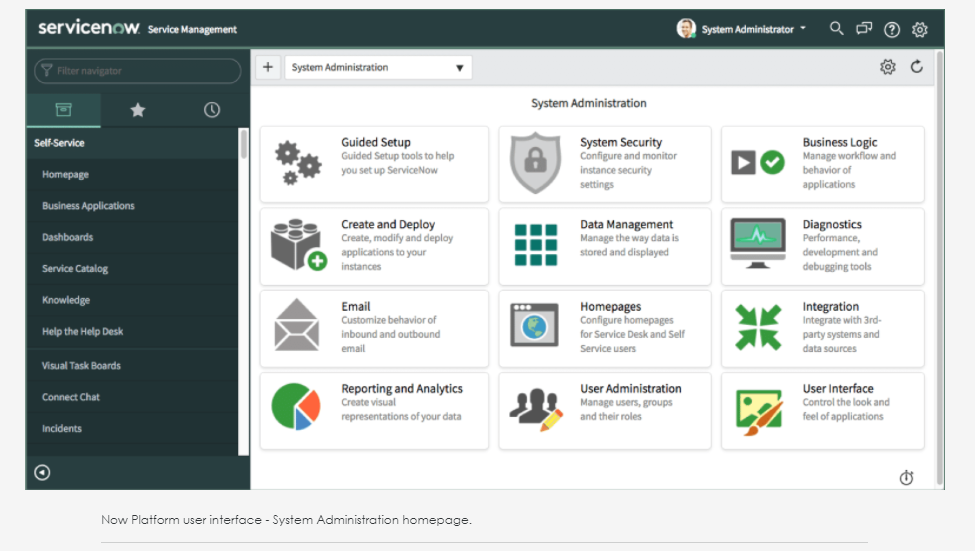Click the Reporting and Analytics pie icon
975x551 pixels.
(x=296, y=407)
